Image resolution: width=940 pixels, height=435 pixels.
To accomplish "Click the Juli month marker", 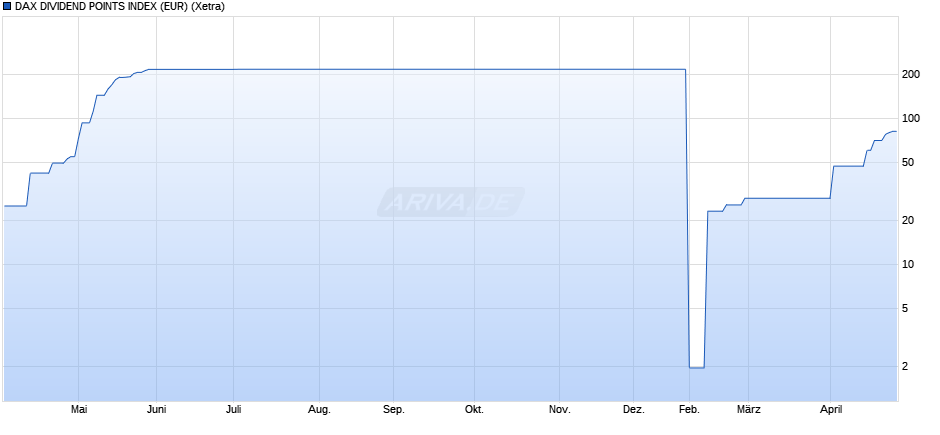I will click(233, 410).
